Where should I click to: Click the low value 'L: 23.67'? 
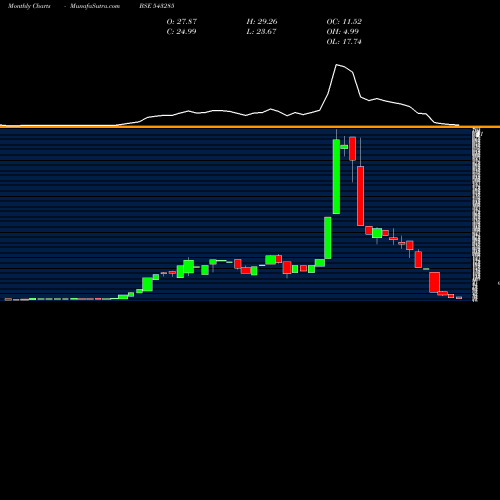261,31
